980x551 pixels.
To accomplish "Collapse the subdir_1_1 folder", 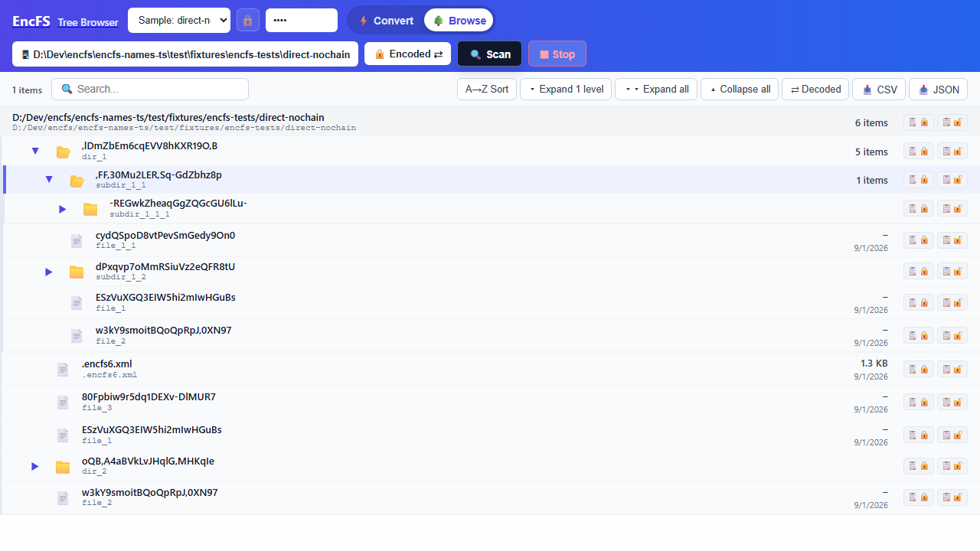I will (49, 180).
